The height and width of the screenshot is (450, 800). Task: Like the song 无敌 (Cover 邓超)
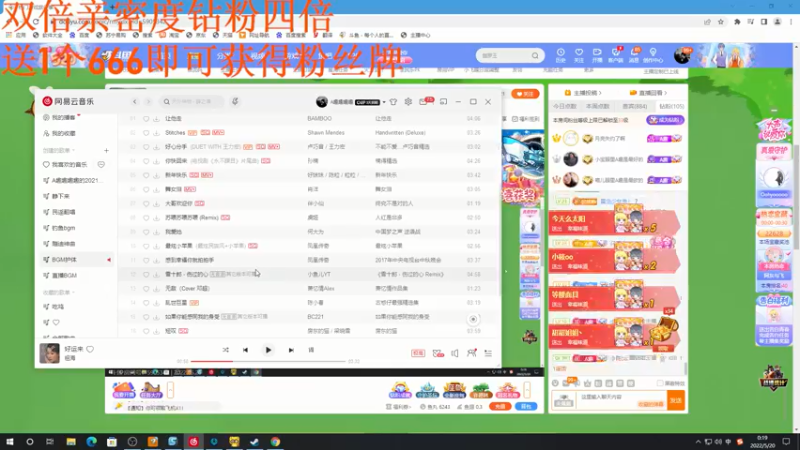click(x=146, y=288)
